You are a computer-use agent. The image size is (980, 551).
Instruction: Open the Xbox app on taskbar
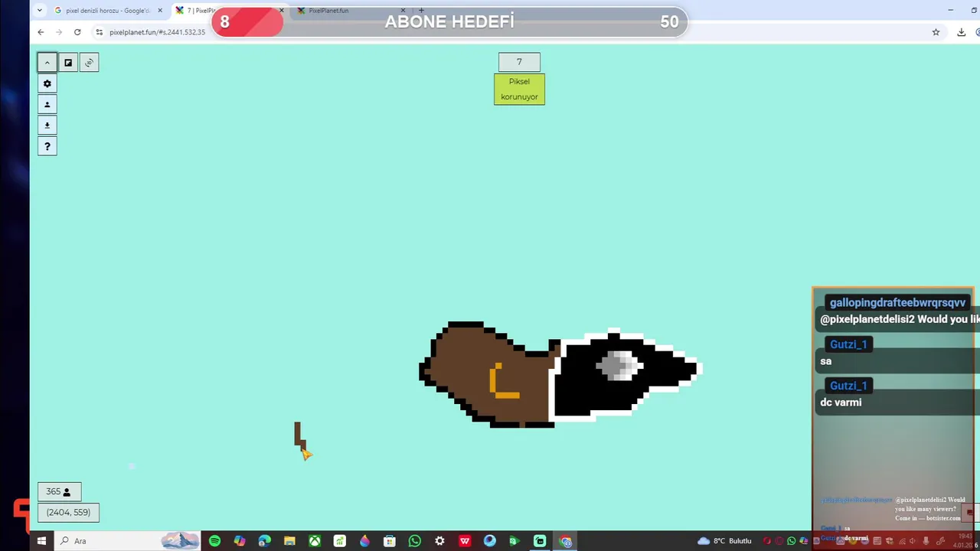click(x=315, y=541)
